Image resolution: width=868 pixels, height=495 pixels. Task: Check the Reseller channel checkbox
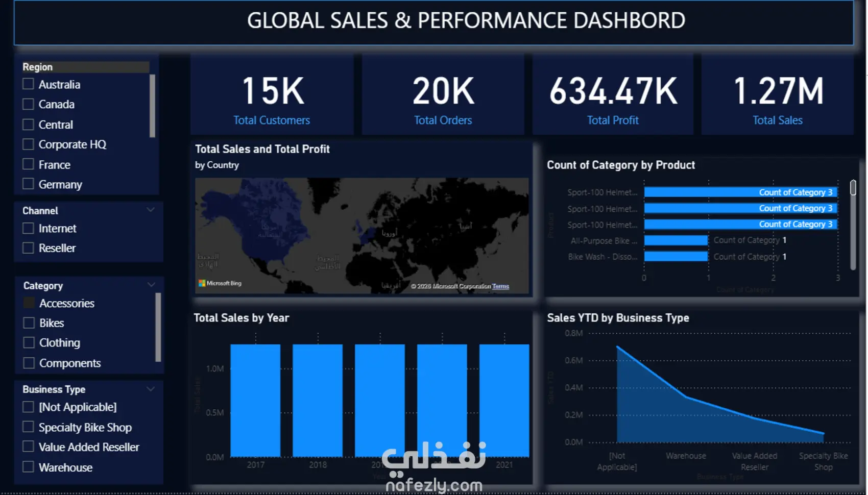(29, 248)
